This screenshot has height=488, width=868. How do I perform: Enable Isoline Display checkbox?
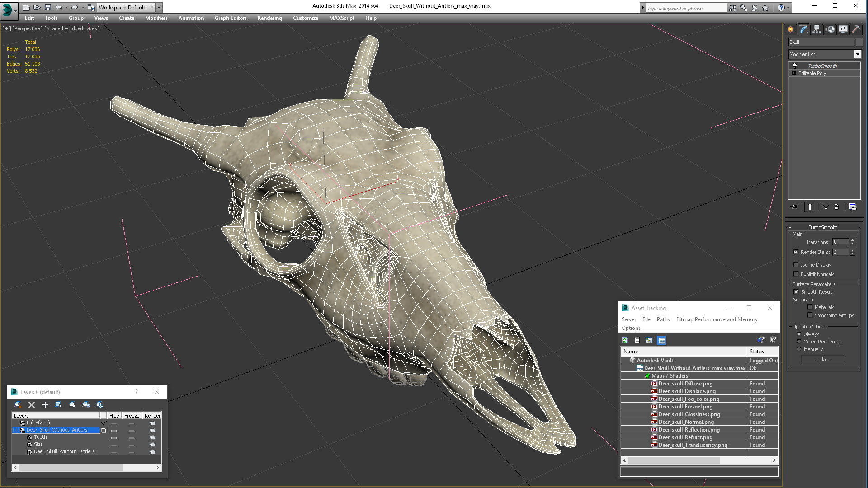tap(796, 265)
